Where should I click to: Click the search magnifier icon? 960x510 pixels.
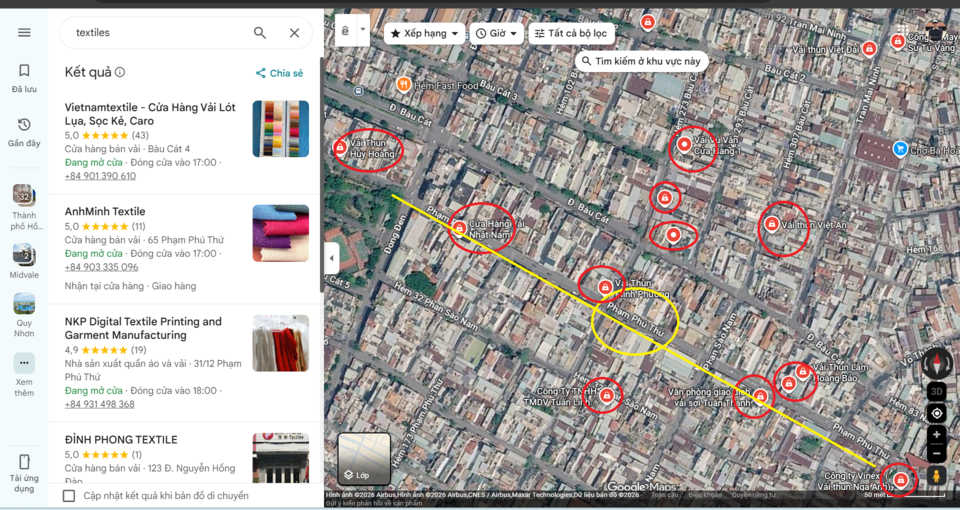pos(260,33)
